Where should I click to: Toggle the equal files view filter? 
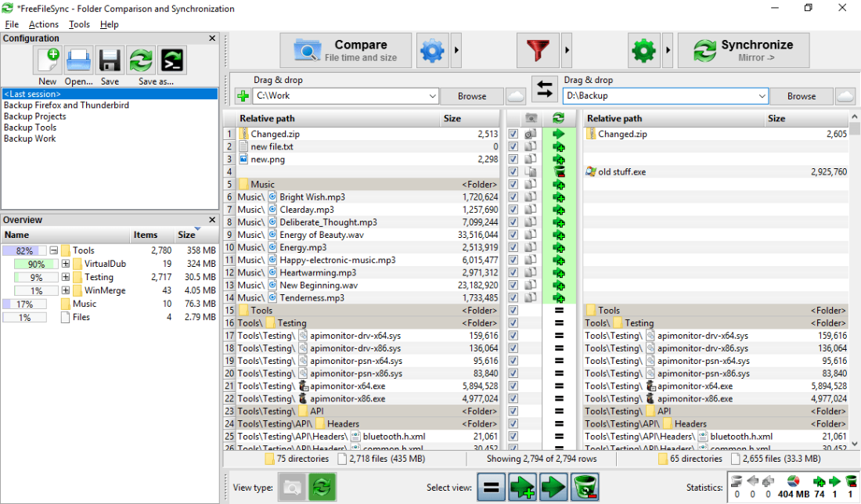point(491,487)
